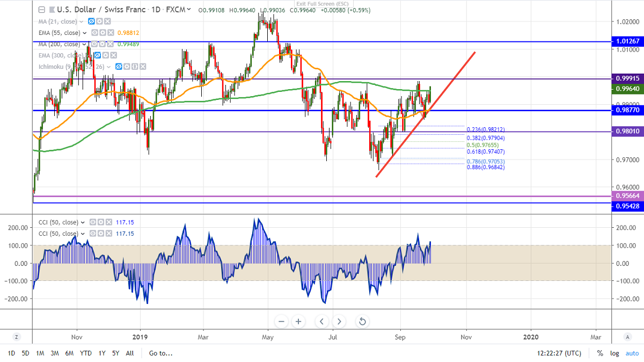
Task: Open settings for EMA (300, close)
Action: tap(106, 55)
